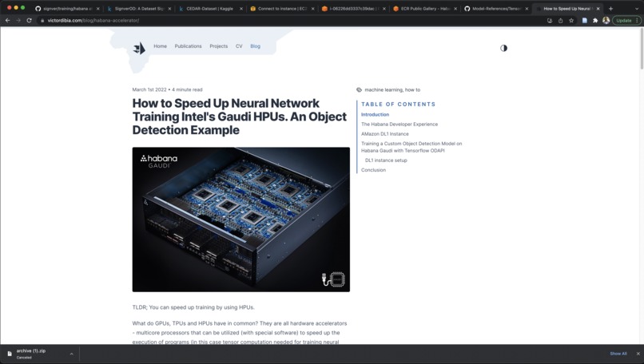Screen dimensions: 644x364
Task: Go back to the previous page
Action: tap(8, 20)
